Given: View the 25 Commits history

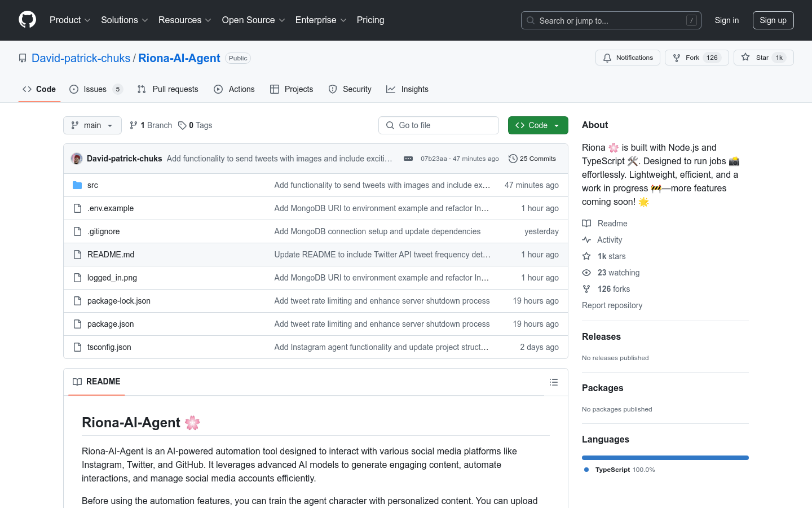Looking at the screenshot, I should point(532,159).
